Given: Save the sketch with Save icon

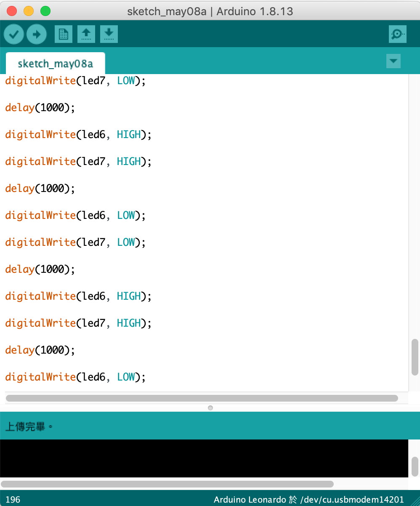Looking at the screenshot, I should [109, 34].
